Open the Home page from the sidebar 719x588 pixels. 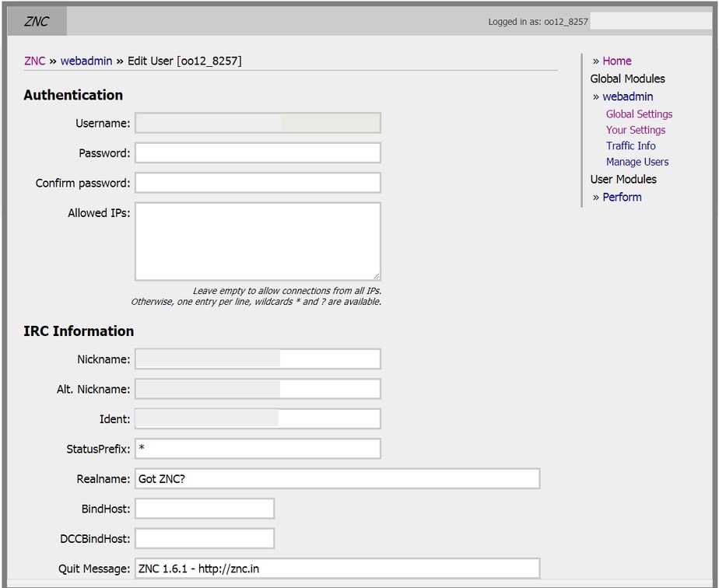pyautogui.click(x=617, y=60)
